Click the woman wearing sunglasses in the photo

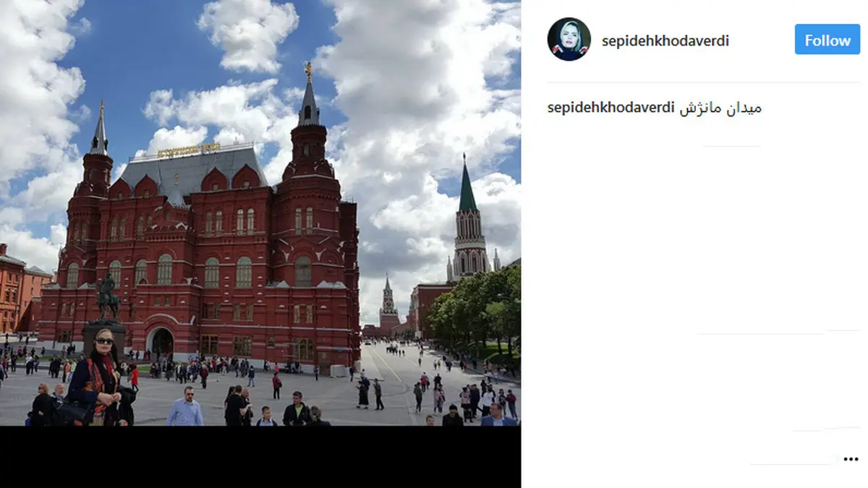click(100, 380)
